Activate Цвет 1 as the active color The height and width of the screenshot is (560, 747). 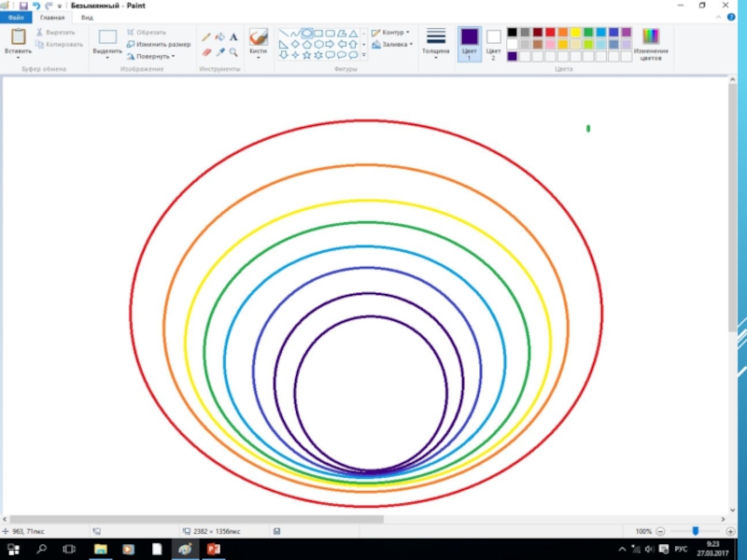point(470,43)
